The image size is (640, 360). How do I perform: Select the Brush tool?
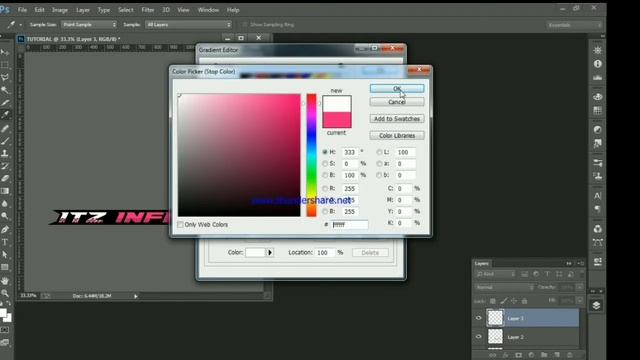click(x=4, y=141)
